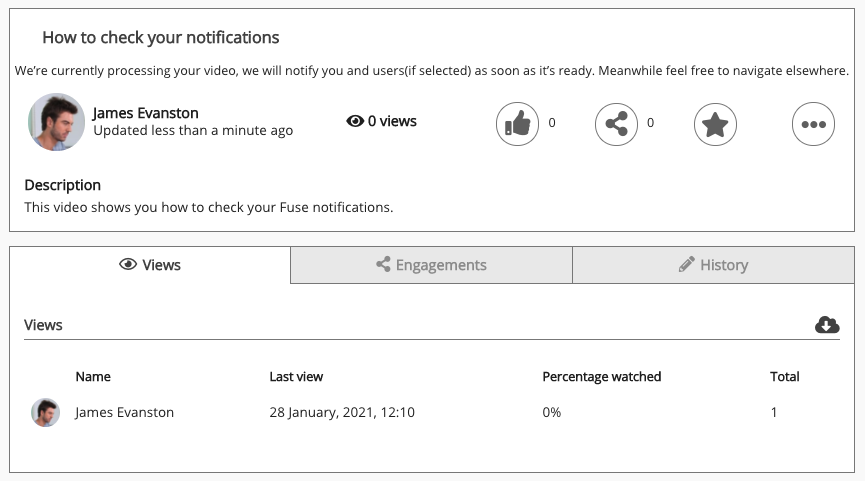The height and width of the screenshot is (481, 865).
Task: Click the eye icon on Views tab
Action: [128, 265]
